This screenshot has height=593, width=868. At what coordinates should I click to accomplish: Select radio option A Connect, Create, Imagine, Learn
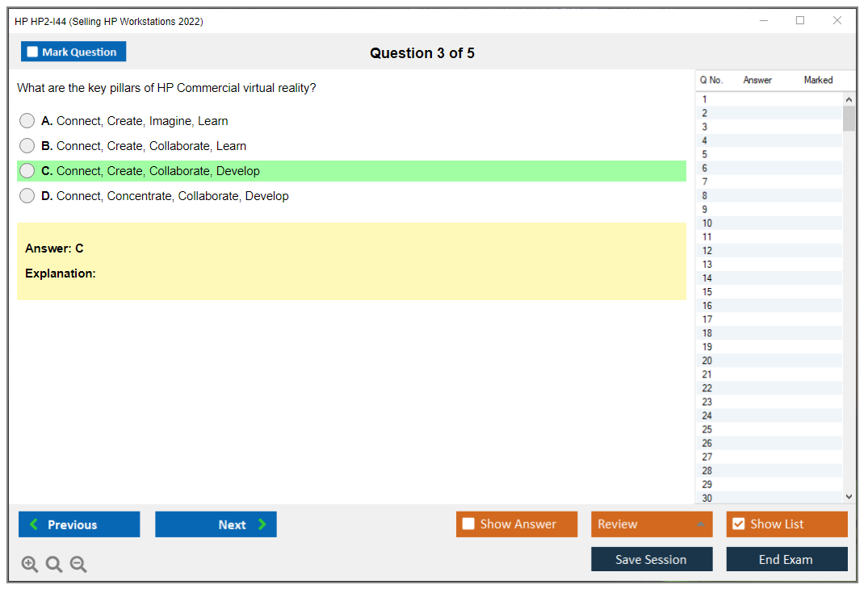[27, 121]
